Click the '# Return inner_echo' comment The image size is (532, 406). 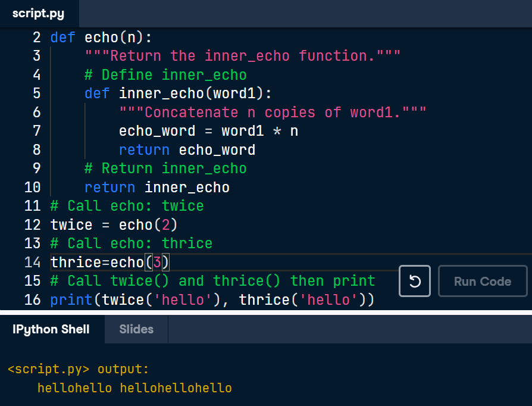165,168
